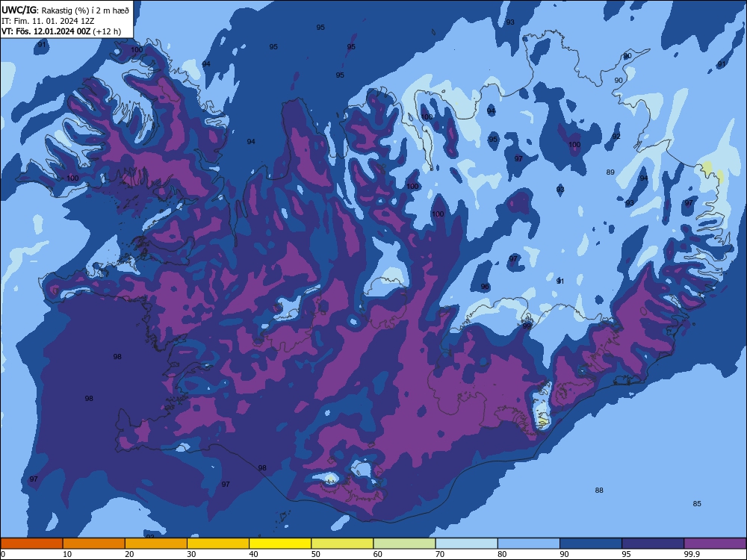
Task: Click the orange 10–20 legend swatch
Action: 94,544
